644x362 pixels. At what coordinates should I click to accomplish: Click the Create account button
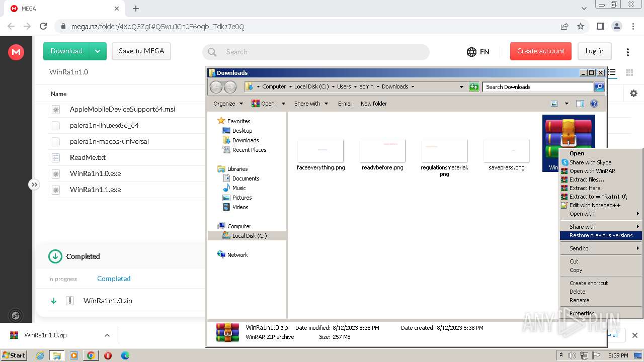coord(541,51)
